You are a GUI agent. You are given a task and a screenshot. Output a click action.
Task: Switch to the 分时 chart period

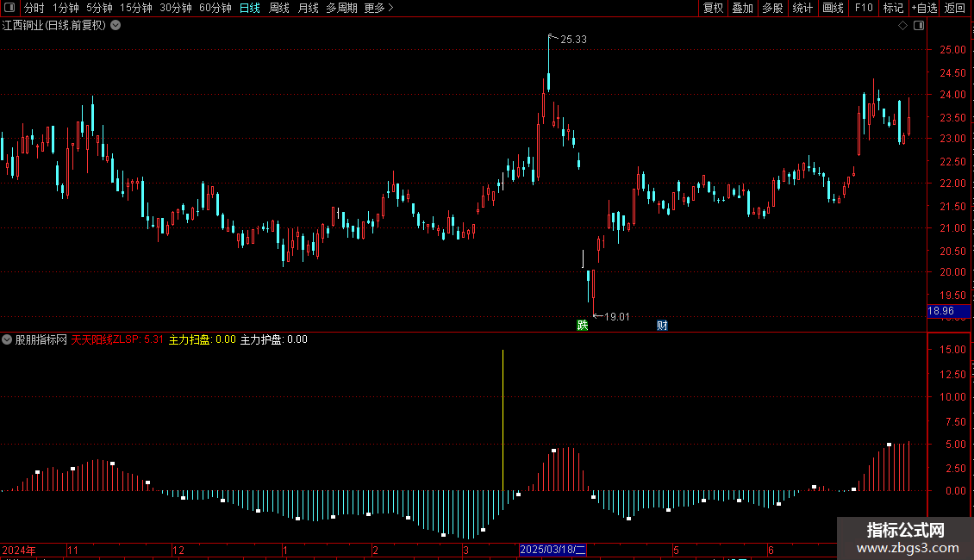[x=34, y=8]
